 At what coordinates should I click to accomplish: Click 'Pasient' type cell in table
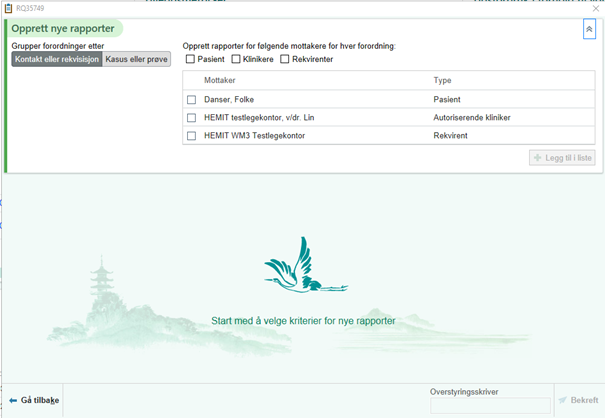[x=447, y=100]
